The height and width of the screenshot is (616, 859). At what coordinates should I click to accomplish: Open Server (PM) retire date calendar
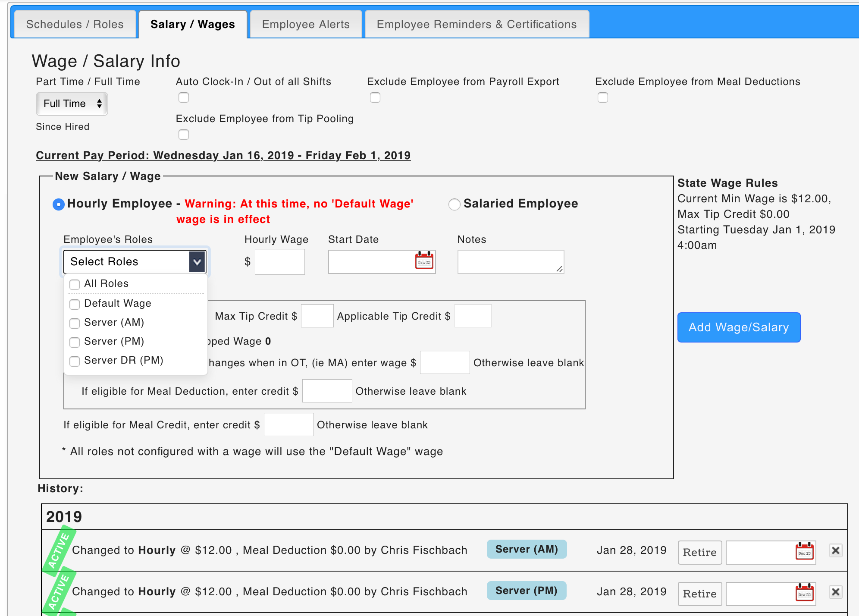click(804, 593)
